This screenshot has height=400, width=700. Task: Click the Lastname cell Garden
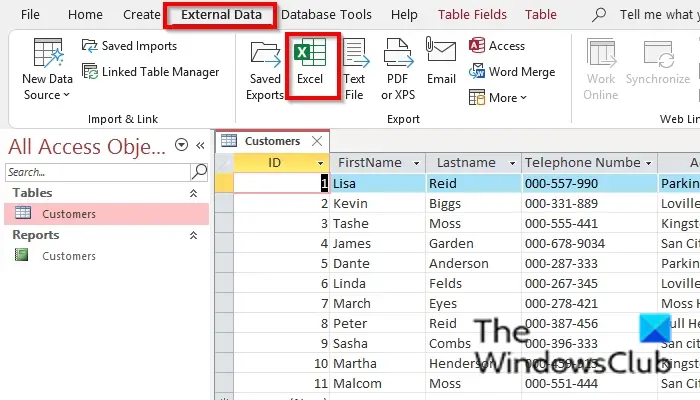(474, 243)
